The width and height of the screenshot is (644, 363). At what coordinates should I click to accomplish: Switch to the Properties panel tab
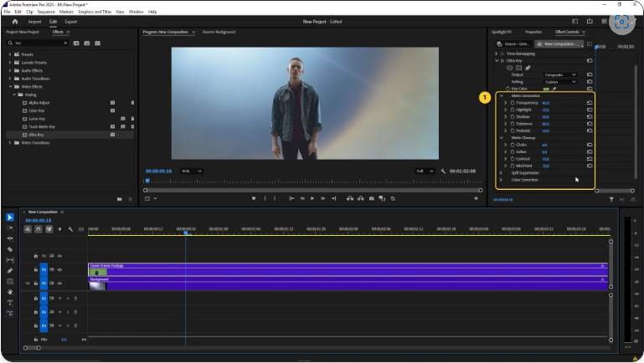point(533,32)
